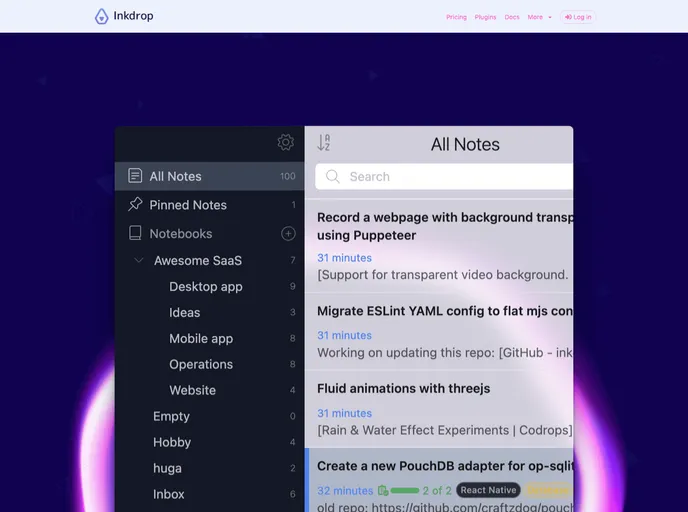Click the Inkdrop logo icon
The height and width of the screenshot is (512, 688).
click(101, 16)
